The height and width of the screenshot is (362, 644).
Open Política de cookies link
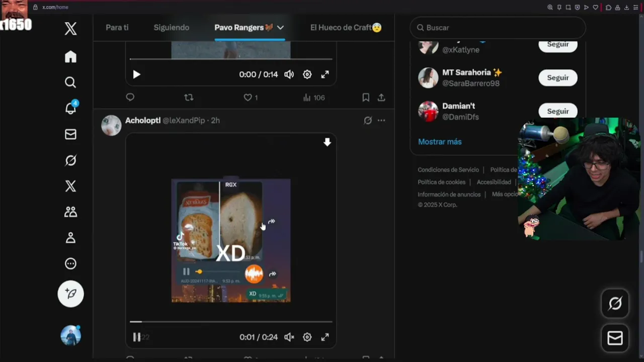click(x=441, y=182)
